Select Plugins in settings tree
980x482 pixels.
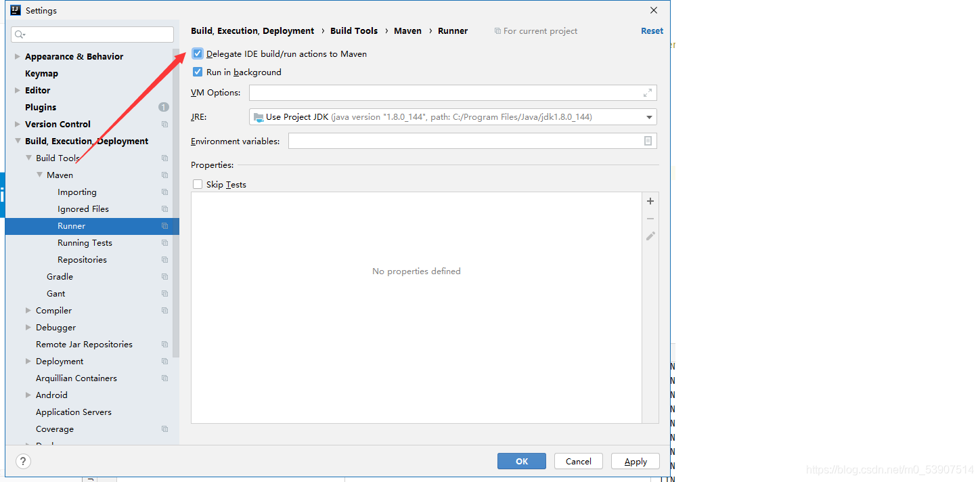click(41, 108)
